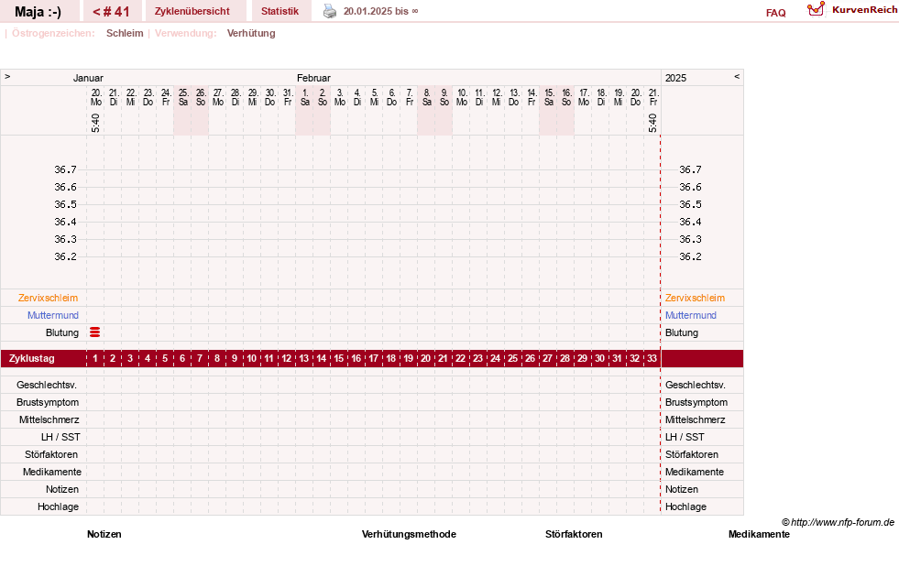Click the left '>' arrow beside Januar

click(x=7, y=76)
